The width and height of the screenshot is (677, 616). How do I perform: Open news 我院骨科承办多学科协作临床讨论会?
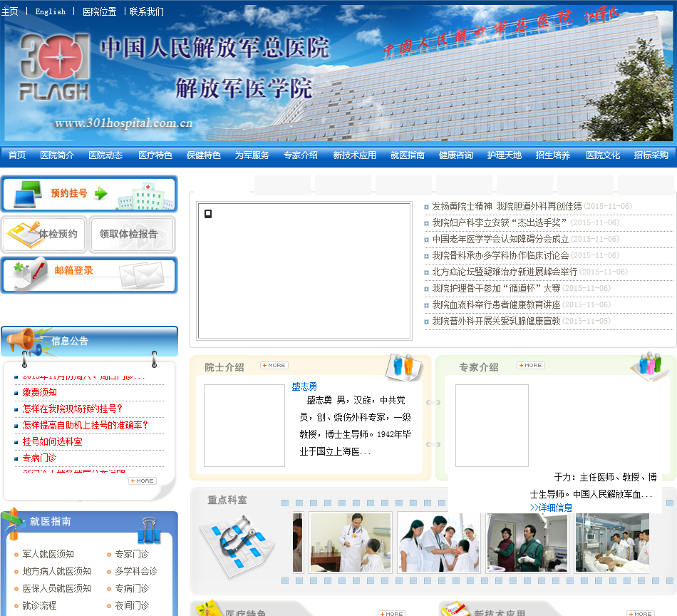tap(500, 256)
